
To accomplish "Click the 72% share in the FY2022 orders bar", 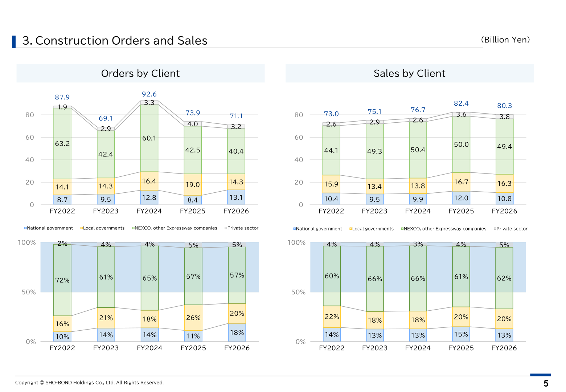I will [62, 281].
